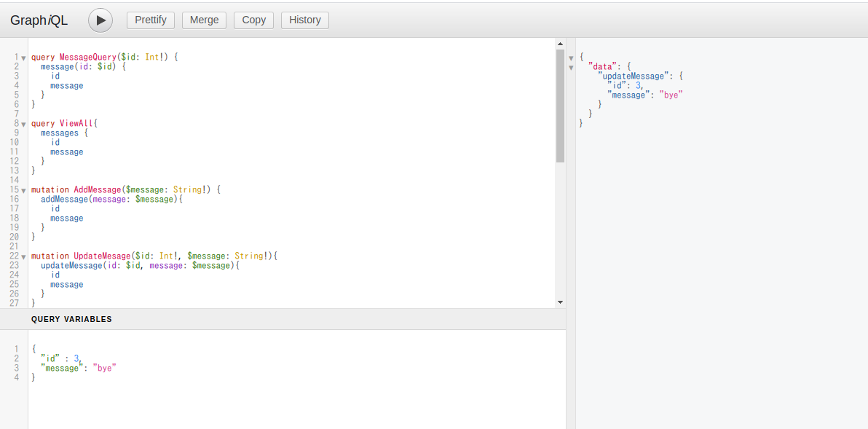
Task: Click the ViewAll operation name
Action: [x=76, y=123]
